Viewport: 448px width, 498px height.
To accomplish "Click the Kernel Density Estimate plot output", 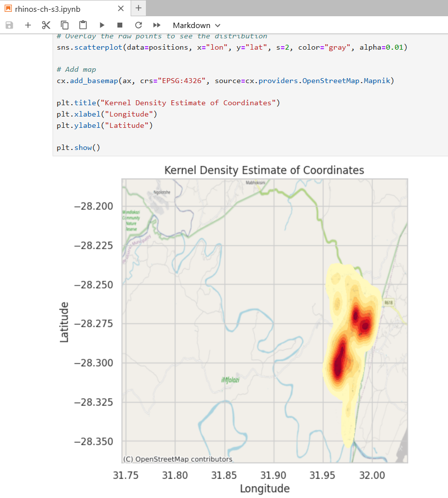I will [265, 320].
